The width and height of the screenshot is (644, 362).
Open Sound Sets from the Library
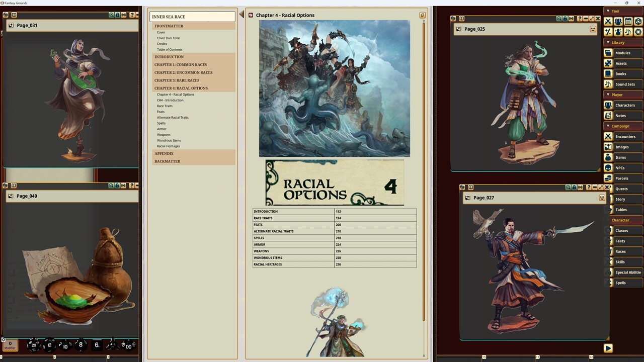[x=625, y=84]
